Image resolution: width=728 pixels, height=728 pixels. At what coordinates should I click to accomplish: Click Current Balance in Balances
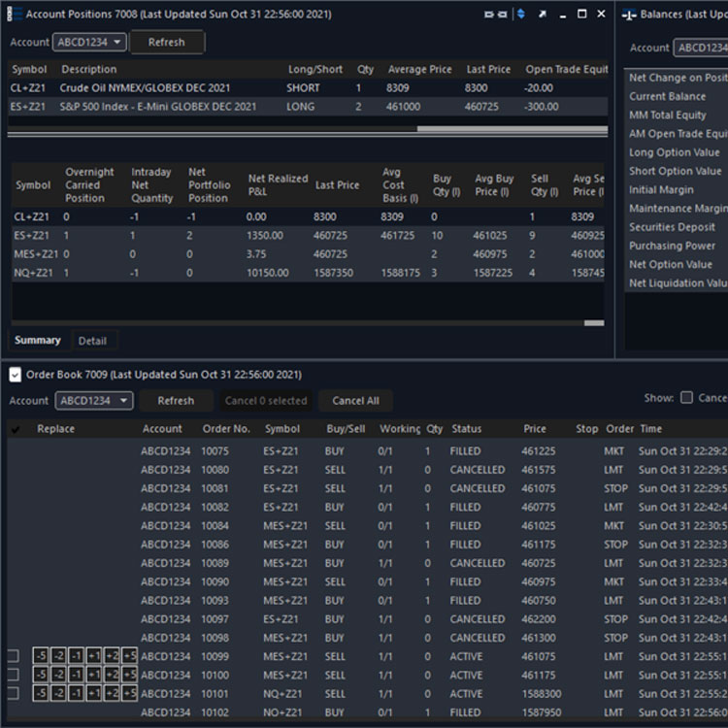tap(667, 96)
